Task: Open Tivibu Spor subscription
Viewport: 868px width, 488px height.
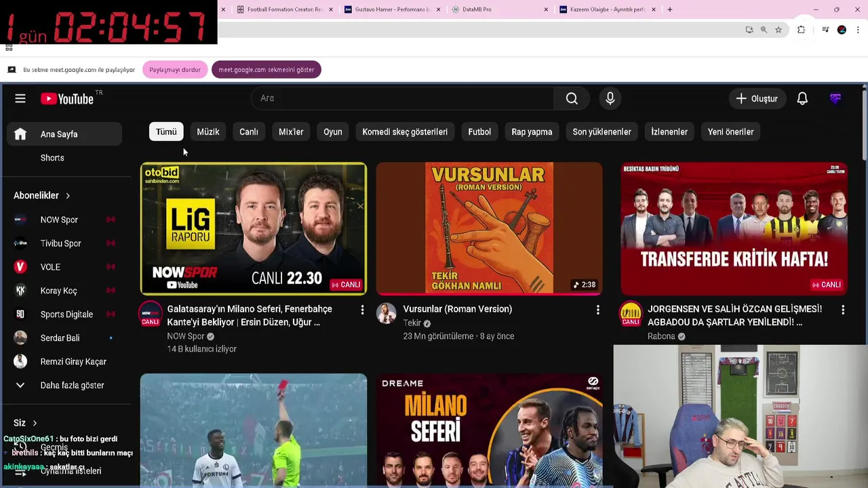Action: point(66,243)
